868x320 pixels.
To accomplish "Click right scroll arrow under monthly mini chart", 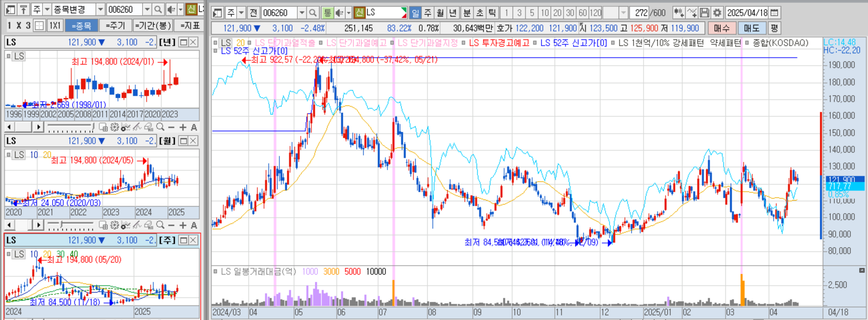I will click(x=39, y=225).
